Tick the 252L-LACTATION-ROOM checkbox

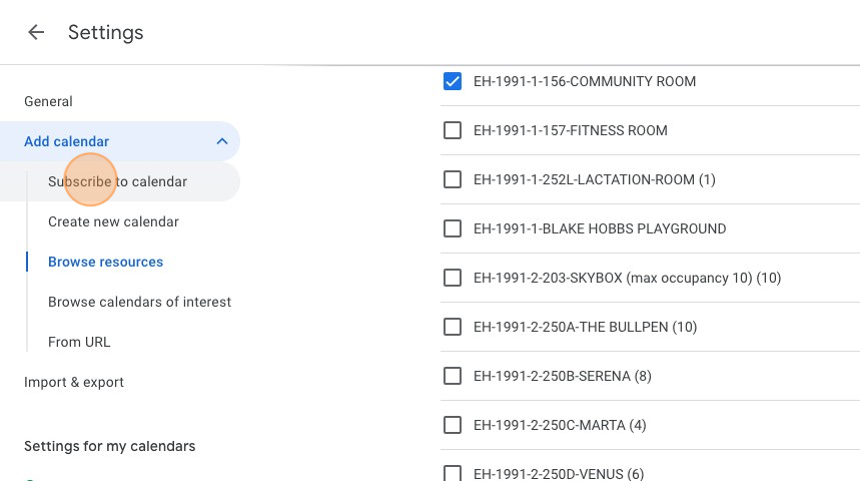[x=452, y=179]
